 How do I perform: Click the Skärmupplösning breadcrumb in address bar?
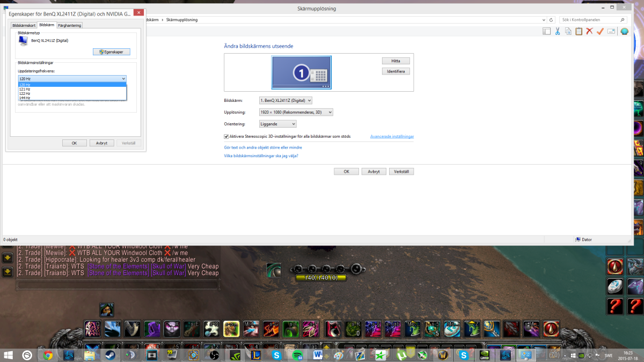tap(182, 19)
